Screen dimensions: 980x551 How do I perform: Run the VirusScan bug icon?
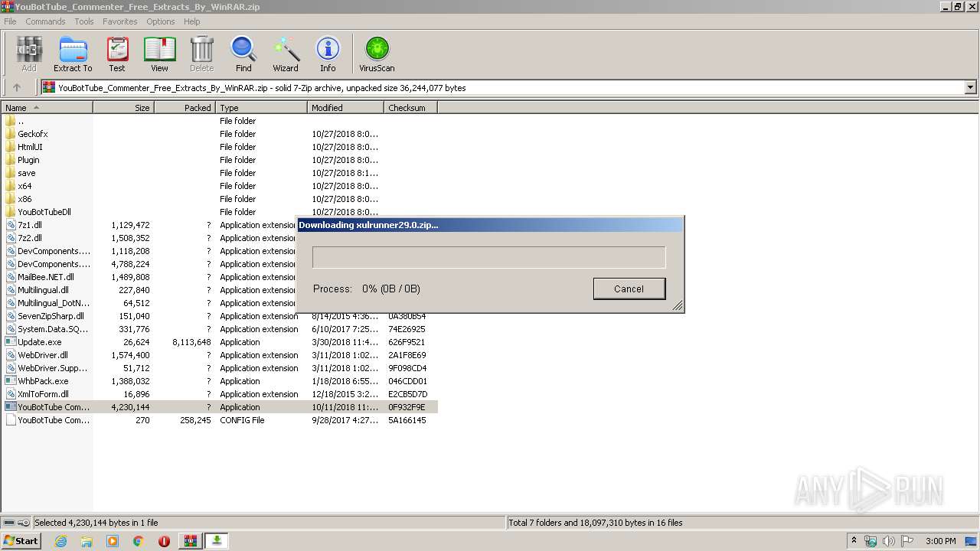click(377, 54)
